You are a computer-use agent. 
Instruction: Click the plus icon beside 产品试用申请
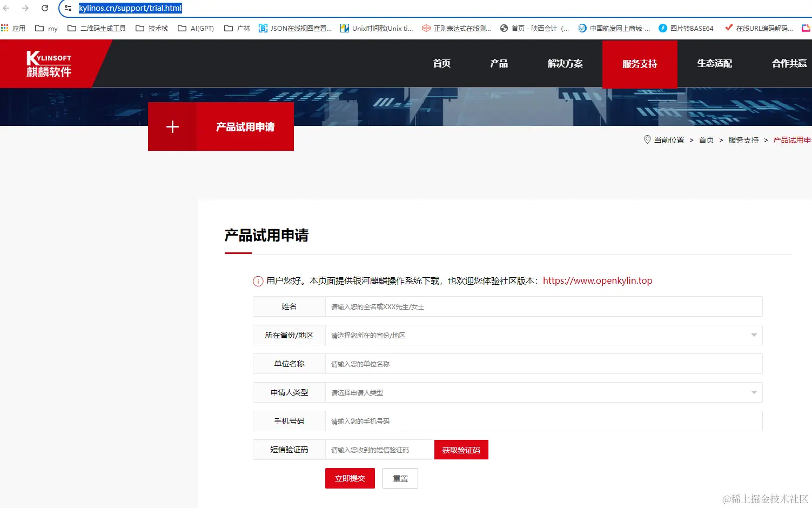172,126
